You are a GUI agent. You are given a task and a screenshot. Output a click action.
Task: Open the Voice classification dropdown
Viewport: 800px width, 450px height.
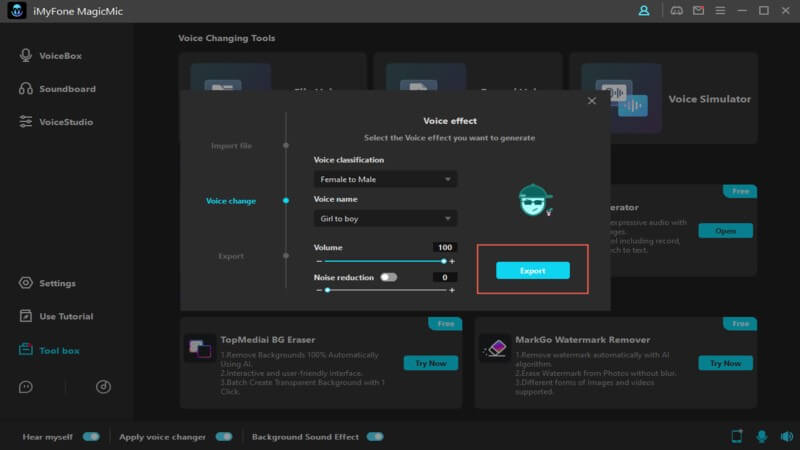[x=385, y=179]
